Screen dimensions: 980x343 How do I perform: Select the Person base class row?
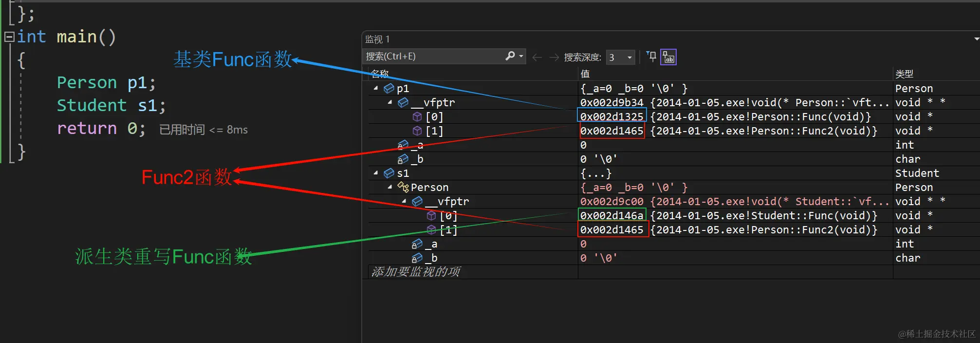[x=429, y=187]
